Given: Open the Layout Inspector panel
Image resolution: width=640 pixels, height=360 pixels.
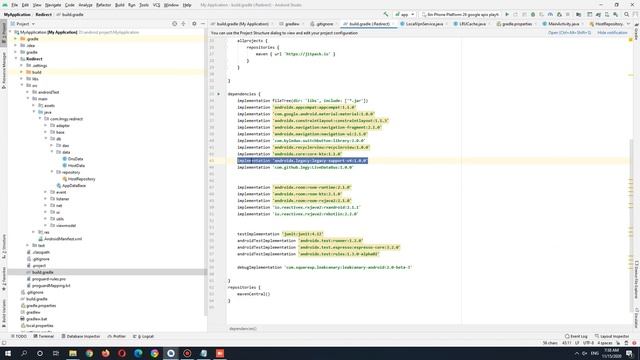Looking at the screenshot, I should click(x=612, y=336).
